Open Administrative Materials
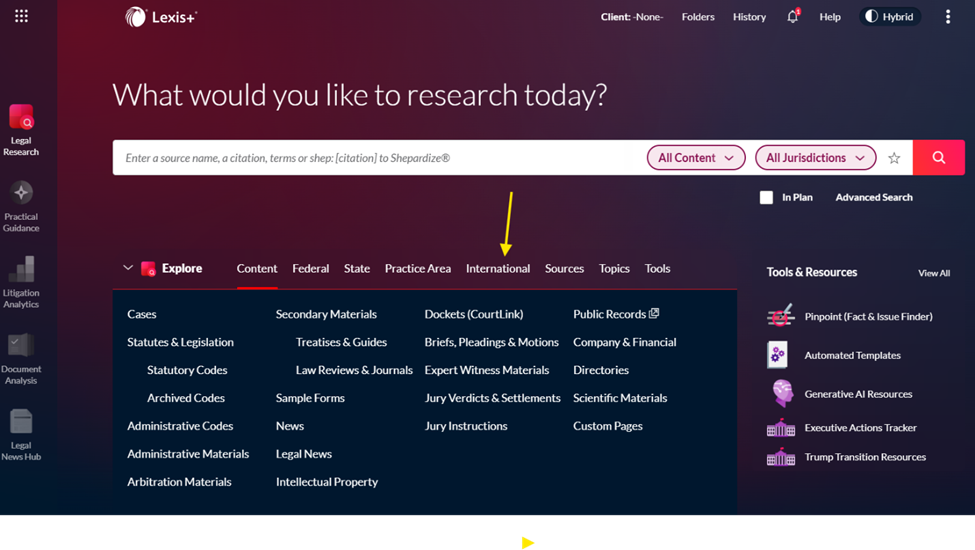The width and height of the screenshot is (975, 550). 188,454
